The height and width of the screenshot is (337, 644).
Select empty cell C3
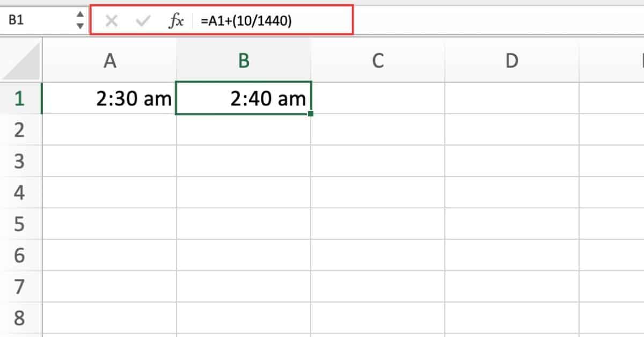378,161
